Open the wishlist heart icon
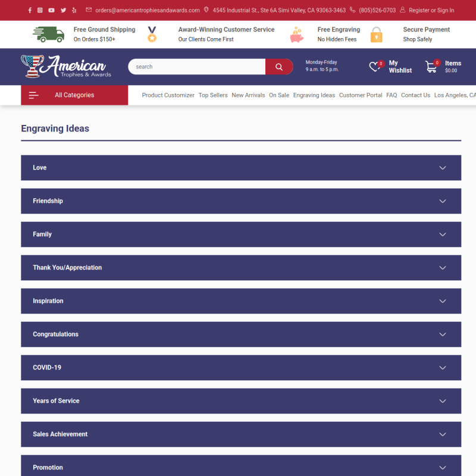 point(374,67)
